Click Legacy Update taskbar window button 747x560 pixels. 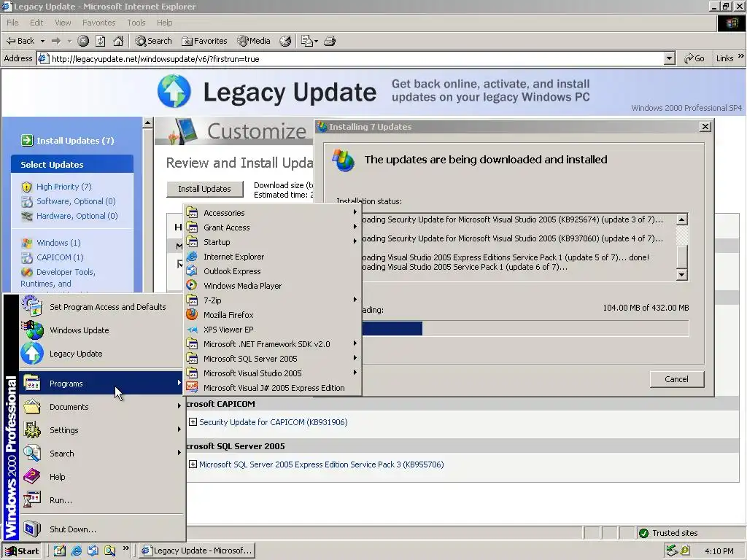197,551
